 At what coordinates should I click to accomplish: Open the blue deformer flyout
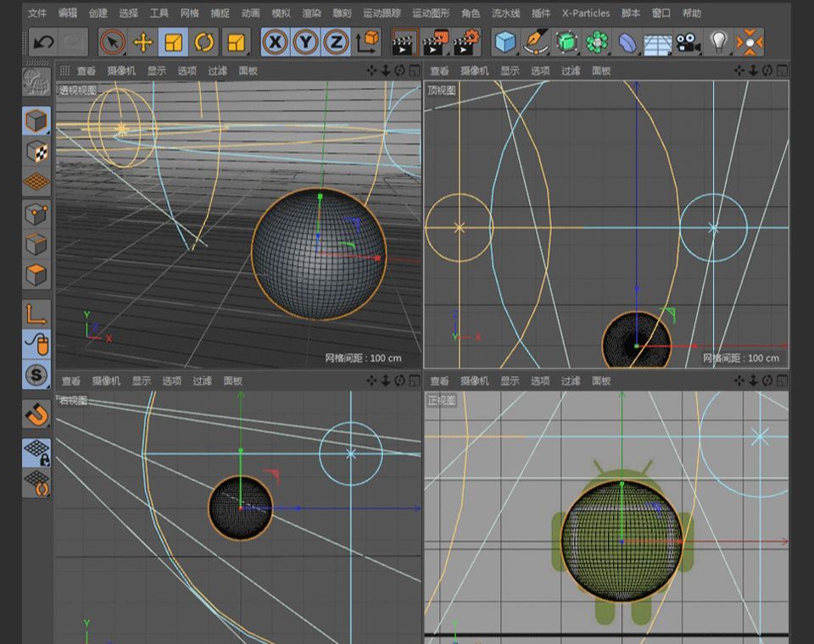627,42
